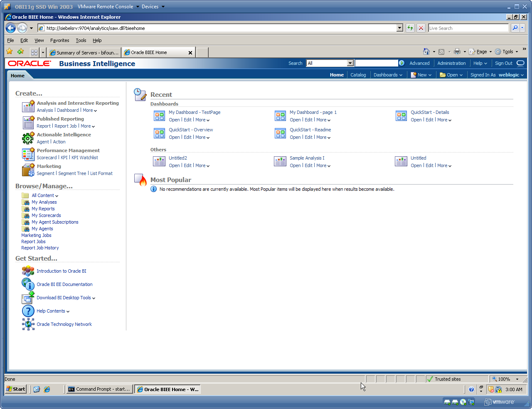Open Introduction to Oracle BI via its icon
This screenshot has height=409, width=532.
click(28, 271)
